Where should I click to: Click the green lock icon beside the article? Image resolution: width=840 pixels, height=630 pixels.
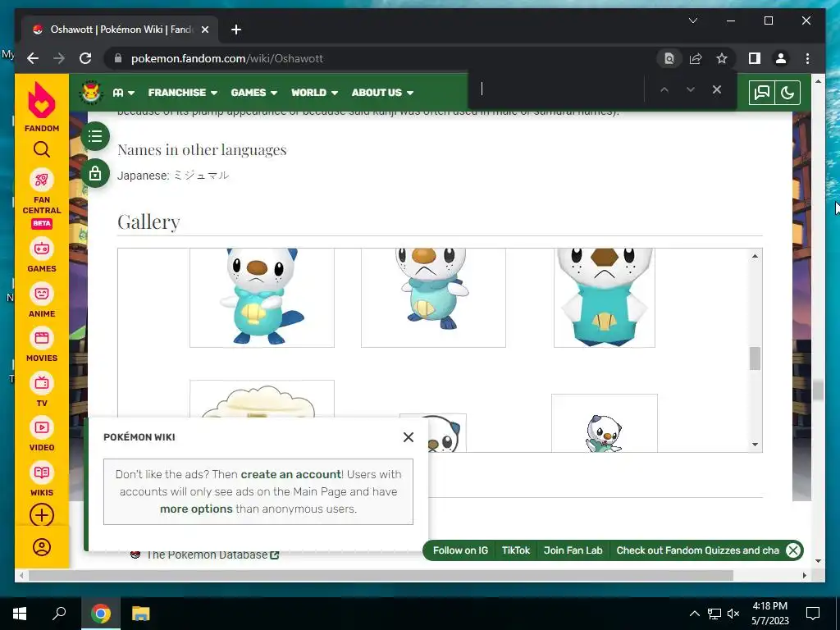coord(95,173)
